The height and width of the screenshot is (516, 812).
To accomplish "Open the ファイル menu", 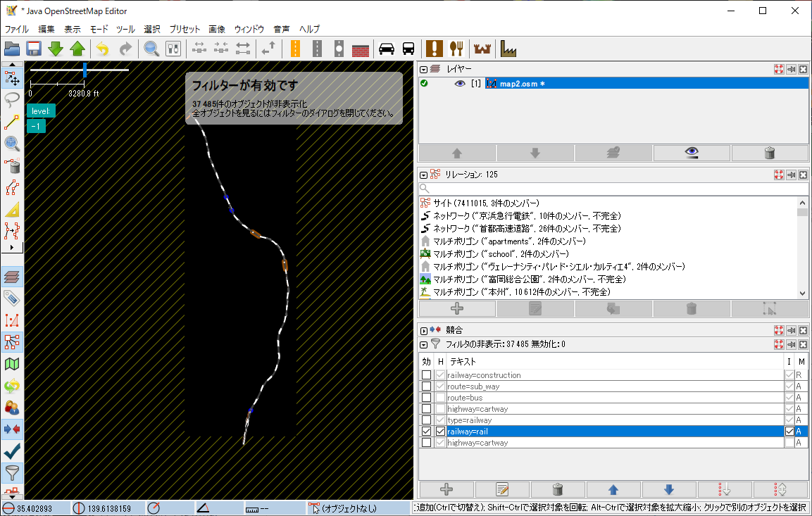I will click(x=17, y=29).
